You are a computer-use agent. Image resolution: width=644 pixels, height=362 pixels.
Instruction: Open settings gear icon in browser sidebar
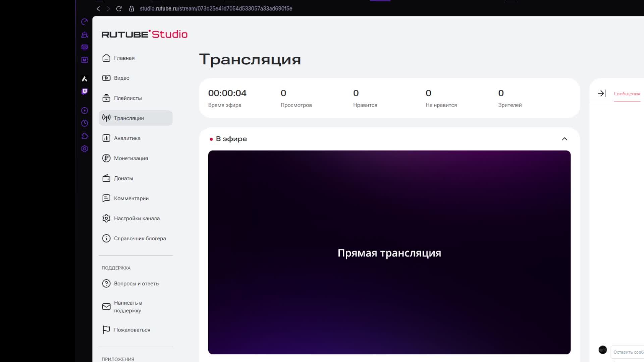[85, 149]
